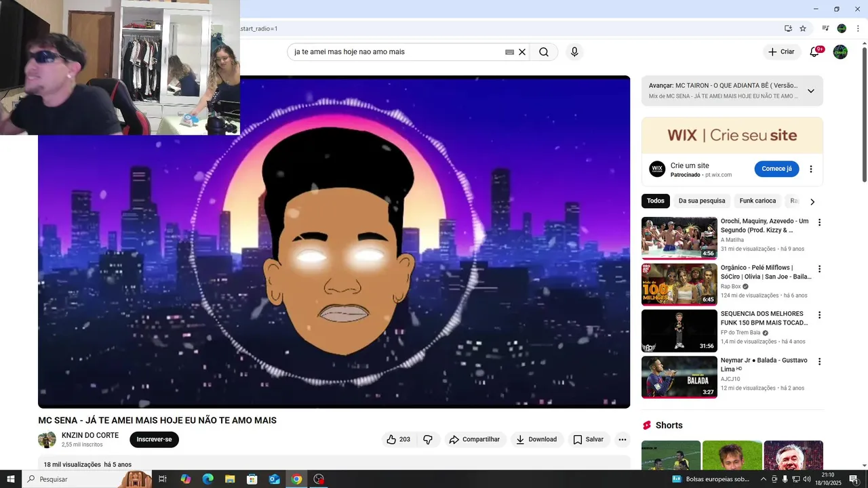Install app icon in the address bar

(x=788, y=28)
